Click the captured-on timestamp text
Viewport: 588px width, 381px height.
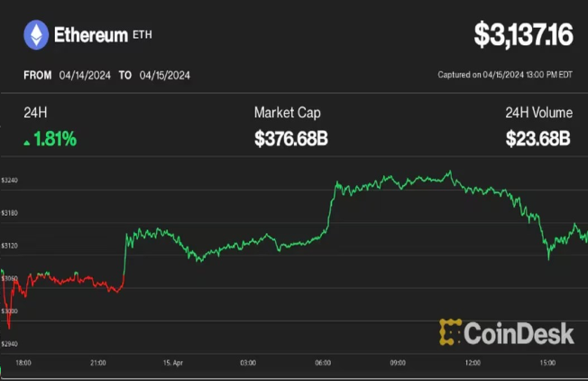pos(505,75)
